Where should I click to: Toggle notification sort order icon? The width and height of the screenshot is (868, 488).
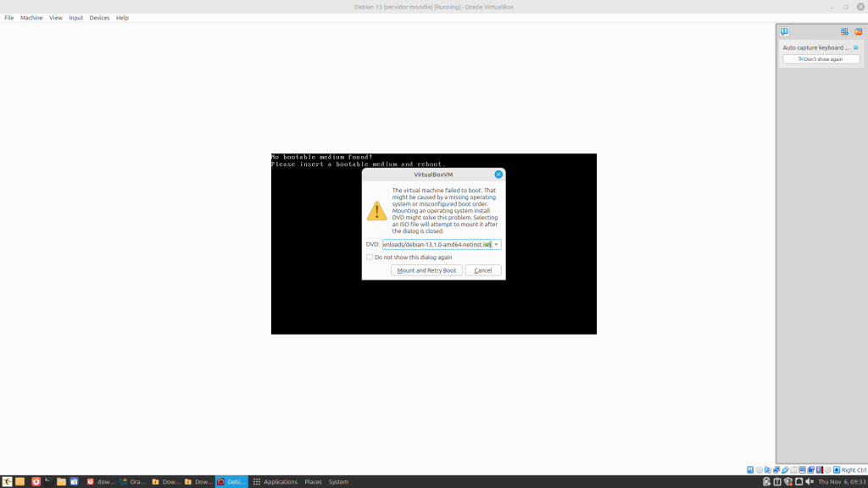tap(844, 31)
